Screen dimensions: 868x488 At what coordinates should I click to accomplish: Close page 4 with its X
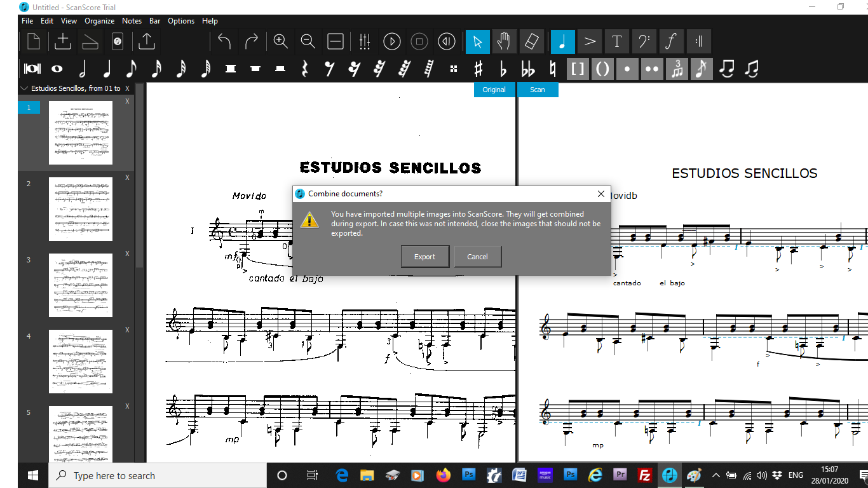coord(127,330)
